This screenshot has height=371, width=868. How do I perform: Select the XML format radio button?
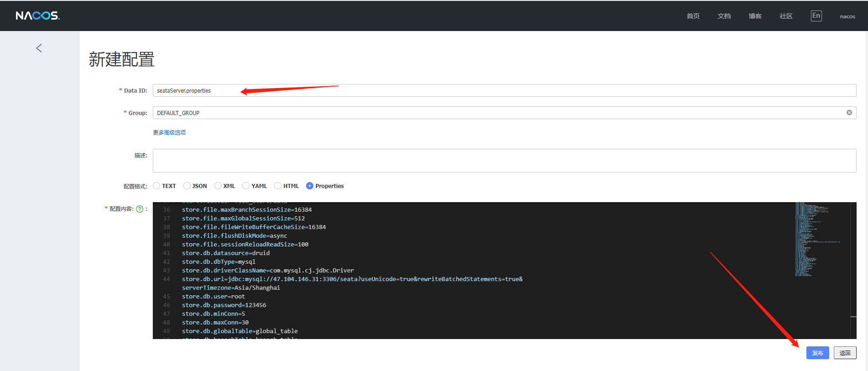218,186
